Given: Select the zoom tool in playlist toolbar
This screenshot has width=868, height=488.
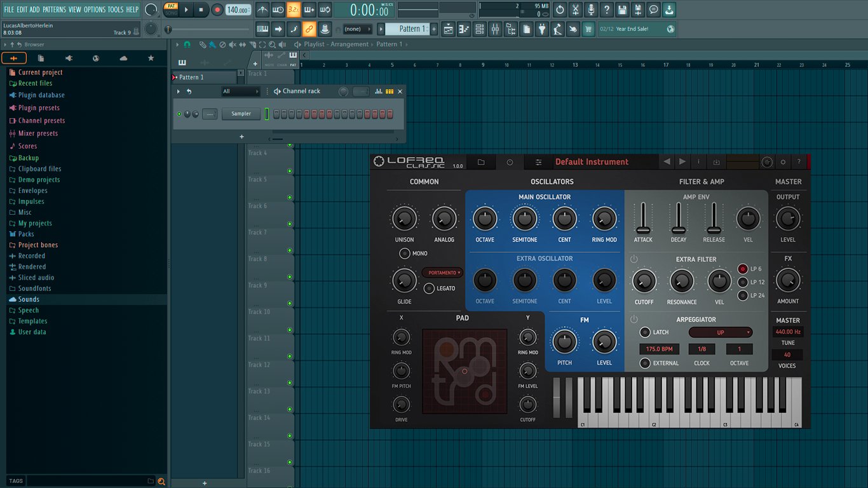Looking at the screenshot, I should point(272,44).
